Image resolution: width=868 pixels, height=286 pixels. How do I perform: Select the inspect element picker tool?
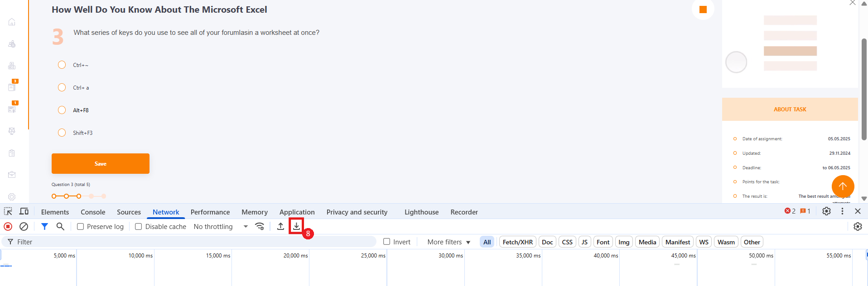[8, 211]
